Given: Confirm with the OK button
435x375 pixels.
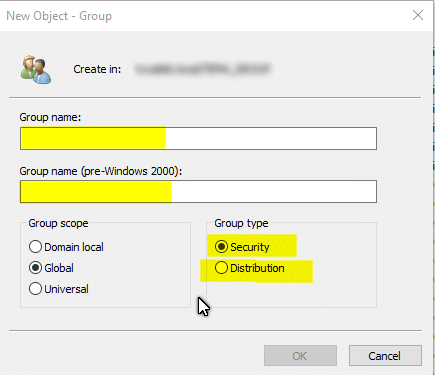Looking at the screenshot, I should click(300, 356).
